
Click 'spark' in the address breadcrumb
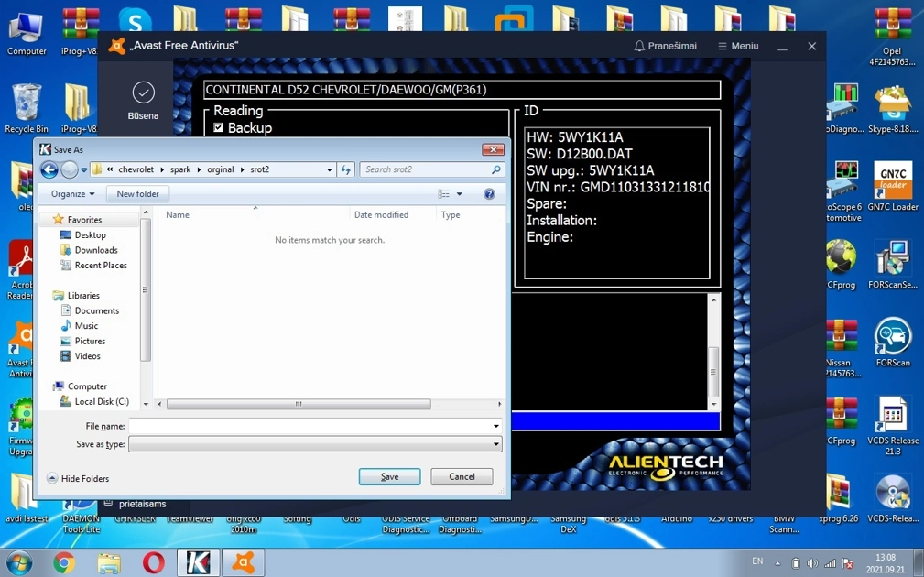click(x=180, y=169)
